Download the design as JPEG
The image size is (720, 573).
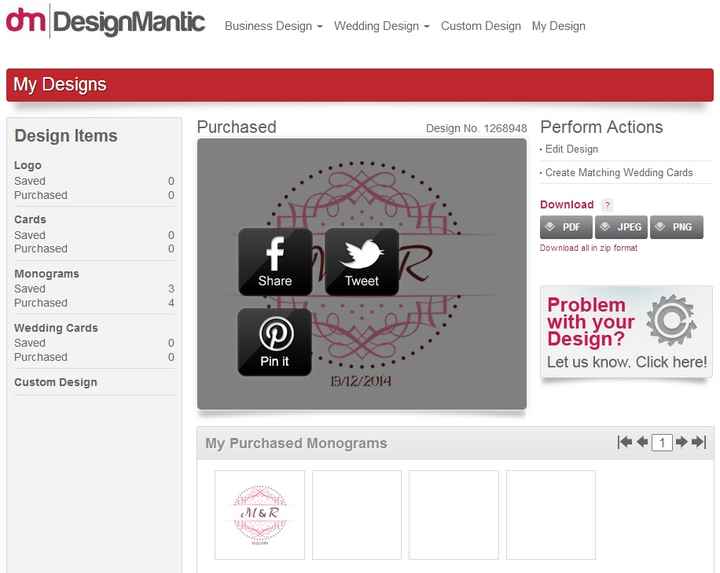coord(621,227)
